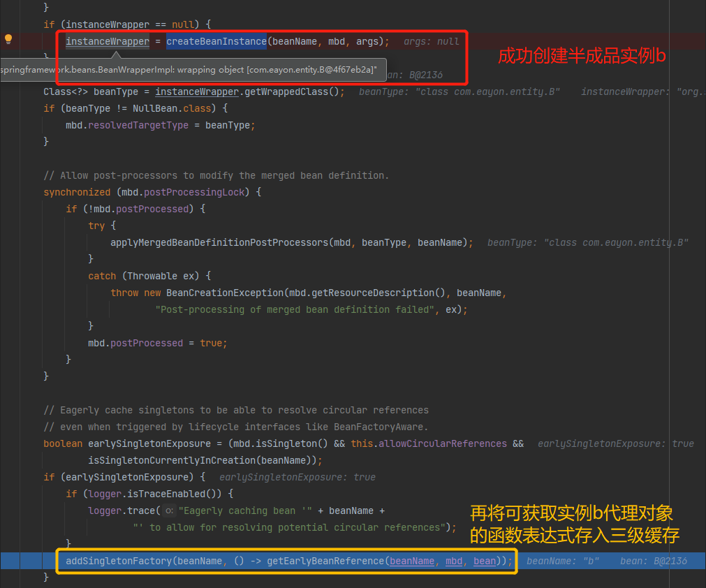Click underlined beanName argument in getEarlyBeanReference
The image size is (706, 588).
click(x=412, y=561)
